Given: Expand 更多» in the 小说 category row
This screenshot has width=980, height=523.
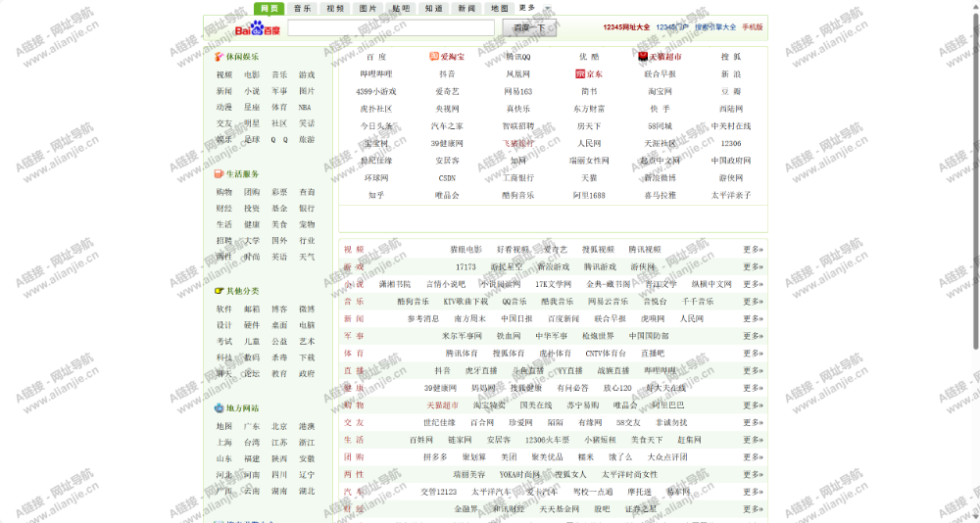Looking at the screenshot, I should click(753, 284).
